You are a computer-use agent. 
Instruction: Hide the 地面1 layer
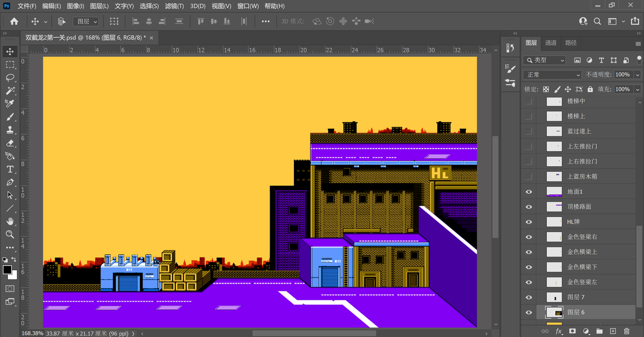coord(529,192)
